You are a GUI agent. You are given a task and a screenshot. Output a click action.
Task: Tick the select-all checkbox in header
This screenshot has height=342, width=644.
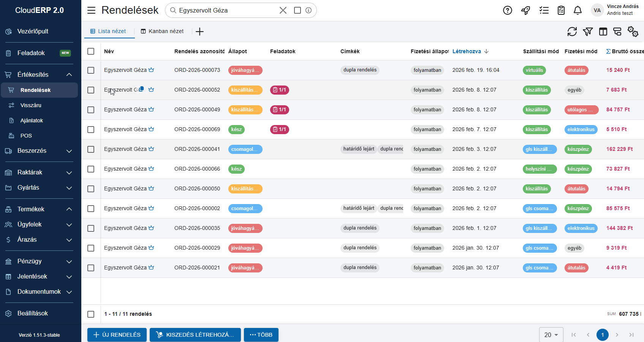click(91, 51)
